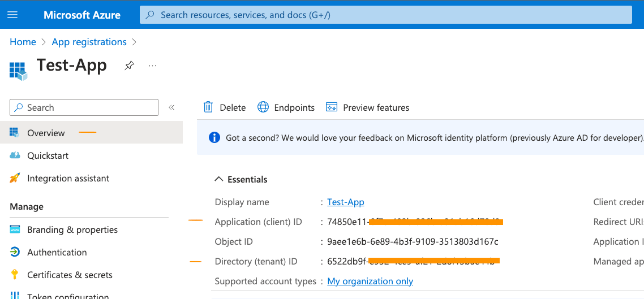Click the Authentication arrow icon
The height and width of the screenshot is (299, 644).
click(x=15, y=252)
